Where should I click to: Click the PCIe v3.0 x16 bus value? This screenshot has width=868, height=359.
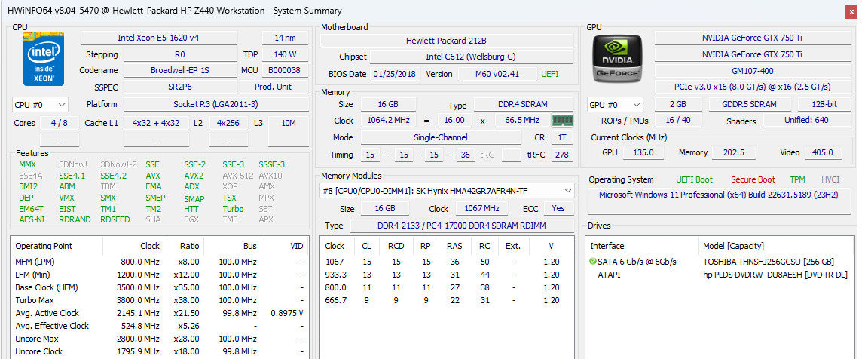pyautogui.click(x=752, y=87)
